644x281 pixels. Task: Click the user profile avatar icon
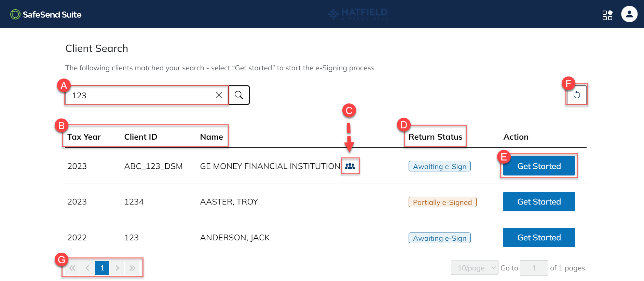coord(630,14)
